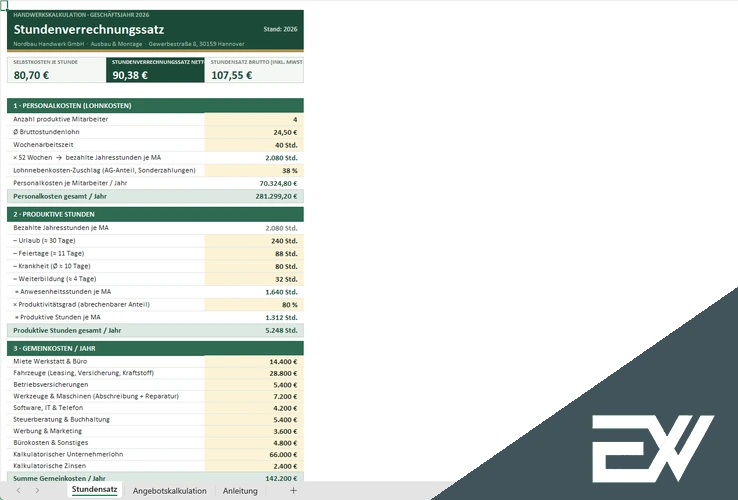Select the Stundensatz sheet tab
The width and height of the screenshot is (738, 500).
click(95, 490)
